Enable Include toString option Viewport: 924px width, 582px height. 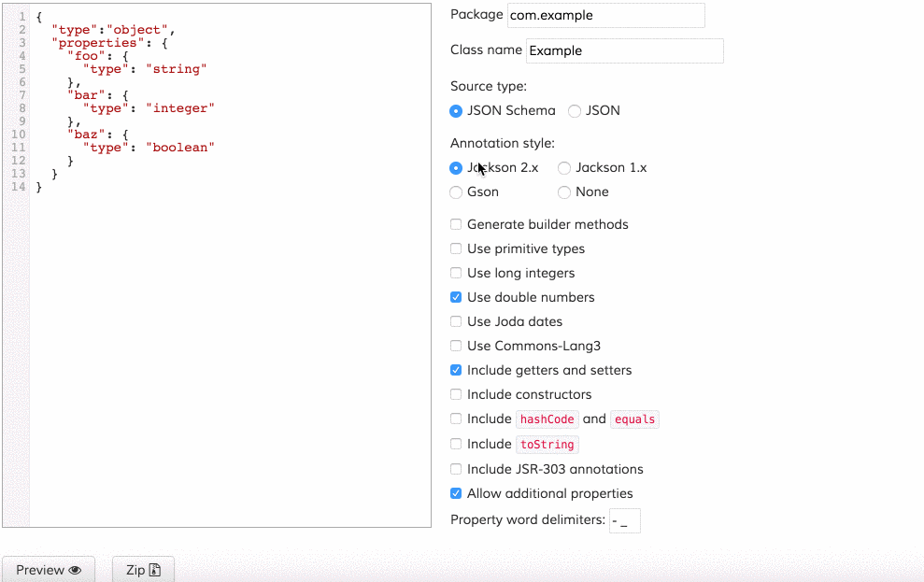(x=456, y=444)
